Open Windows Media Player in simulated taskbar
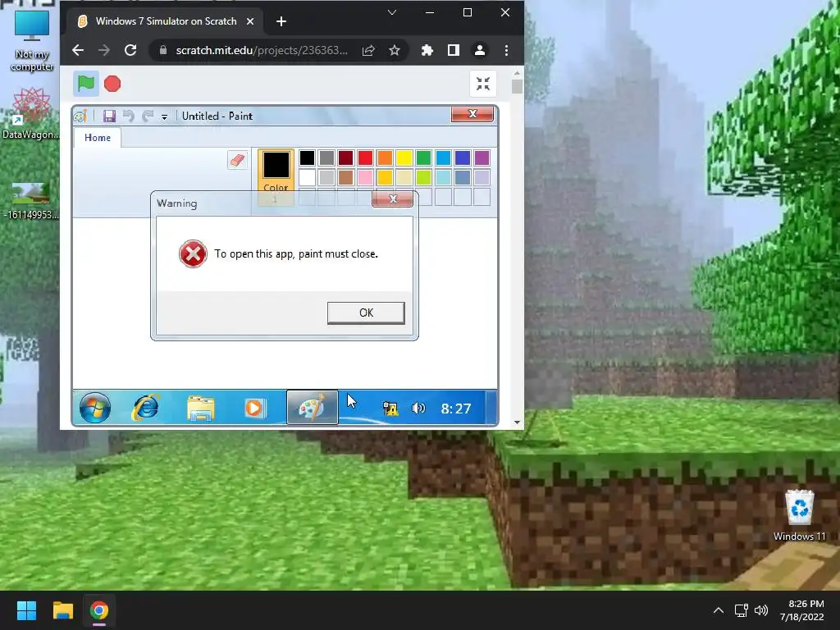This screenshot has height=630, width=840. [x=255, y=409]
